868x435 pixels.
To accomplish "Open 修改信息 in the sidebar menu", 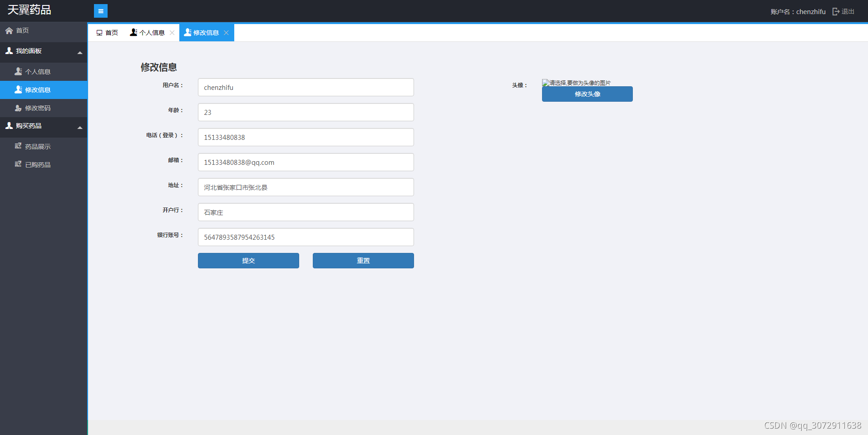I will point(44,90).
